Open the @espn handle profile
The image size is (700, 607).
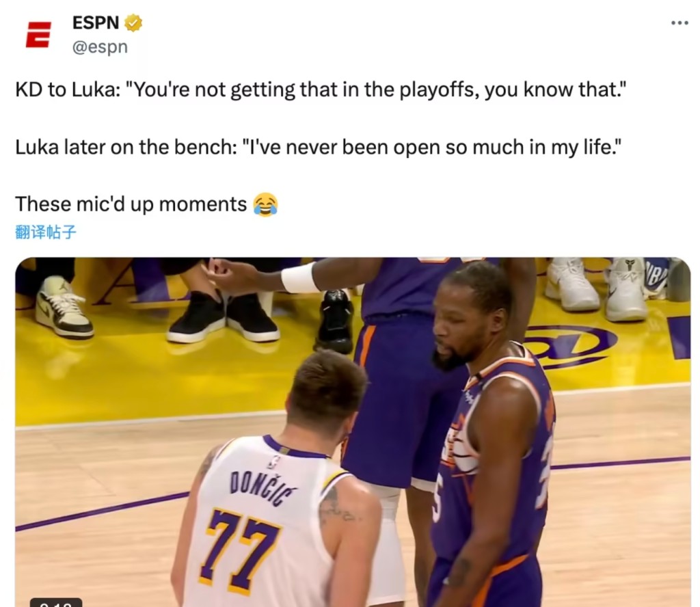(100, 47)
